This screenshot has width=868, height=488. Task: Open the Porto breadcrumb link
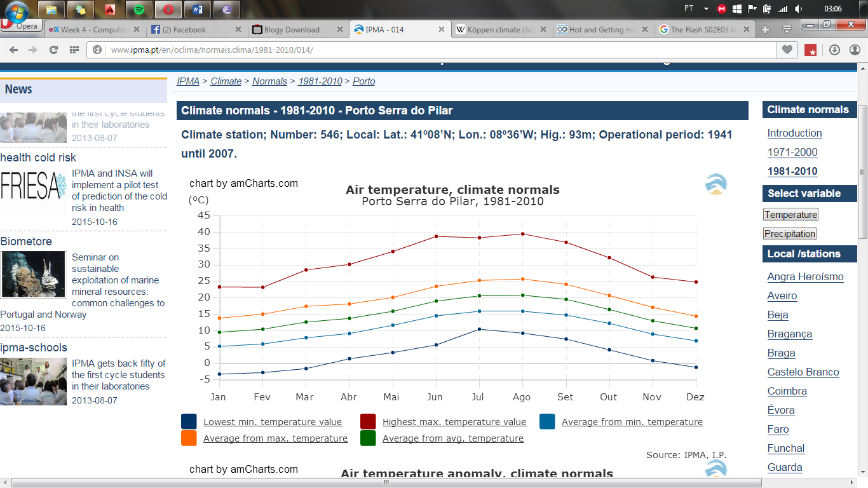pos(364,81)
